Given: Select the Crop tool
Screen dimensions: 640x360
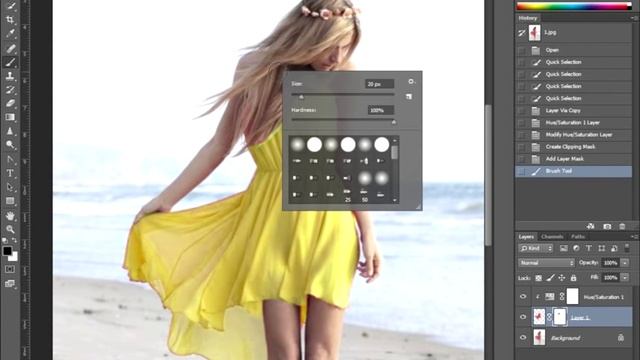Looking at the screenshot, I should click(10, 19).
